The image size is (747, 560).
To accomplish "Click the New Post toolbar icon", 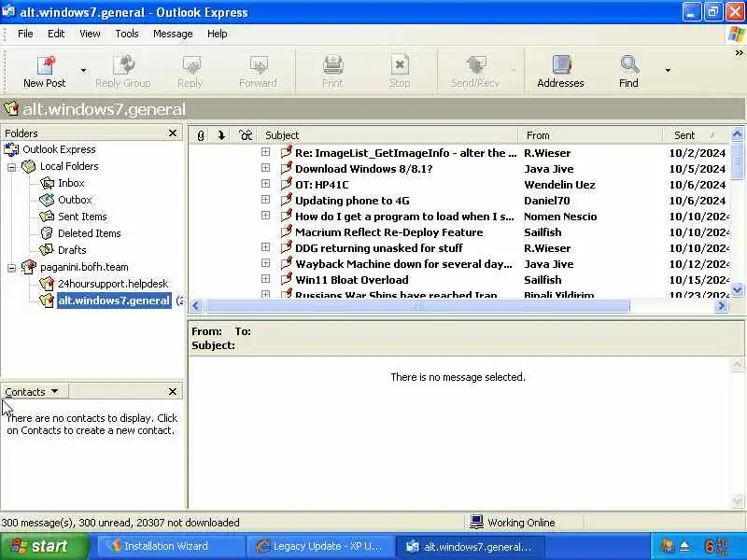I will coord(46,64).
